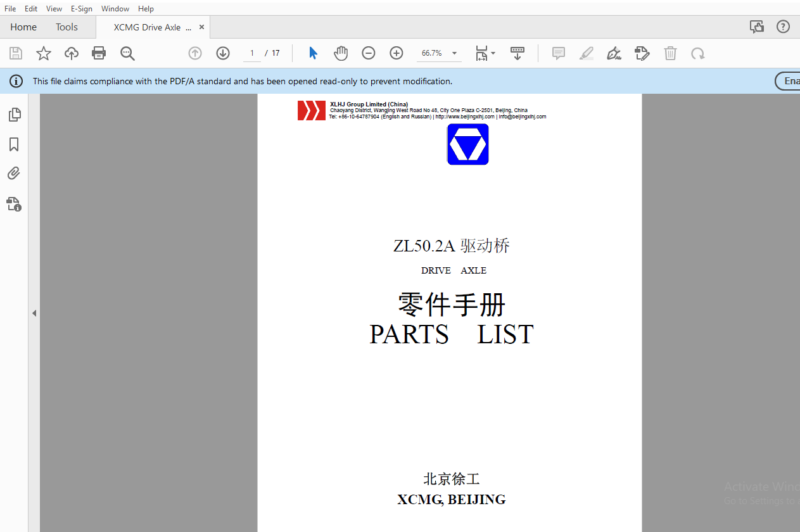Go to previous page arrow icon
Screen dimensions: 800x532
(x=195, y=53)
